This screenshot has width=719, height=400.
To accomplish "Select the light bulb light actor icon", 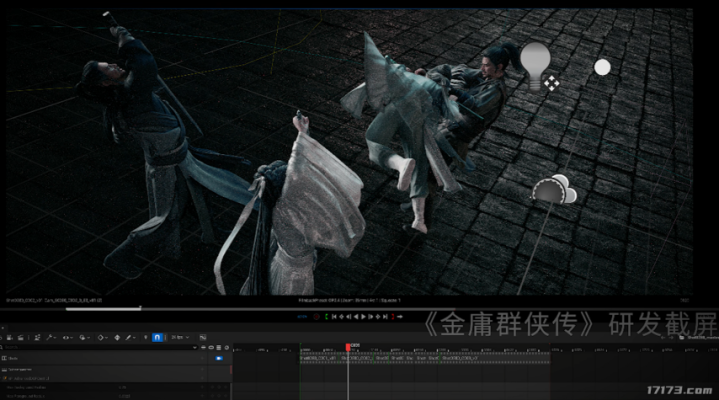I will click(535, 60).
